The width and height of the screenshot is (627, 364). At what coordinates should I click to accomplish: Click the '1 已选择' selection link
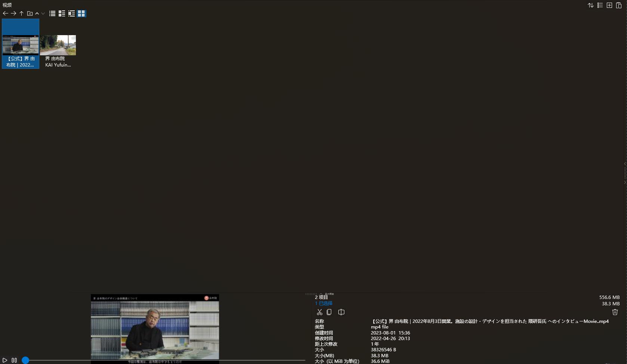[324, 303]
